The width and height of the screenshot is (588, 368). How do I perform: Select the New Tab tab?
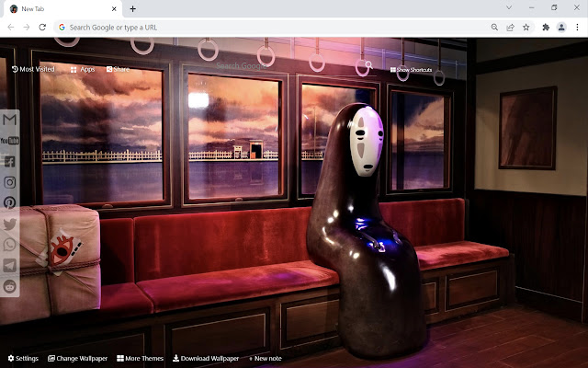(63, 8)
